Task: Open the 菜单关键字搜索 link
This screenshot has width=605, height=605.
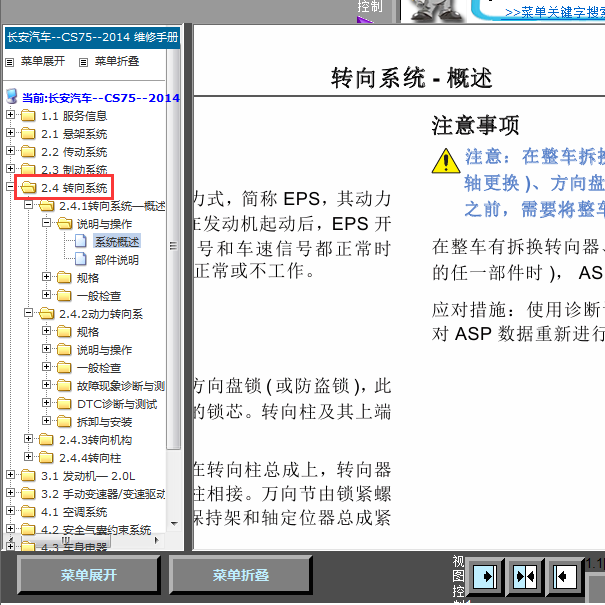Action: pos(554,12)
